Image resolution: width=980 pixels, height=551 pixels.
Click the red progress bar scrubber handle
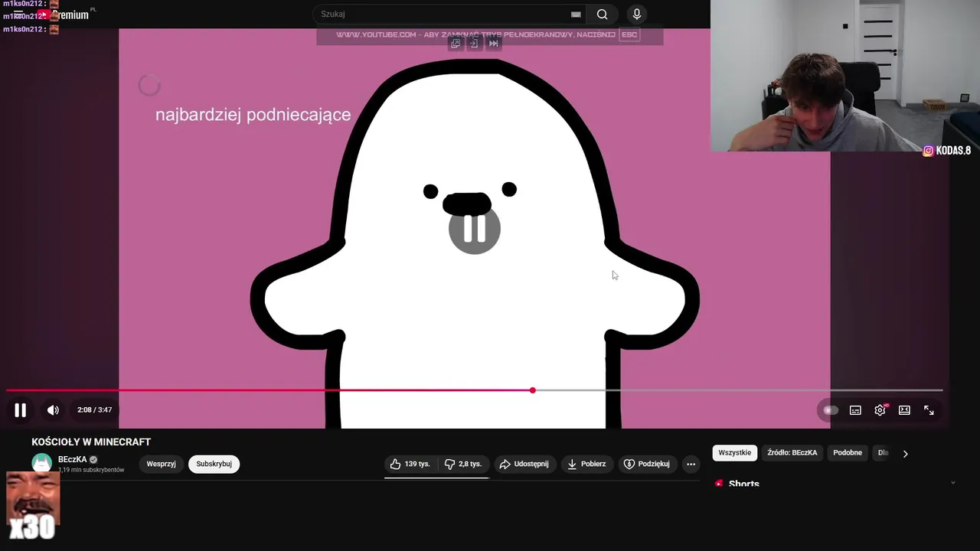pyautogui.click(x=533, y=390)
